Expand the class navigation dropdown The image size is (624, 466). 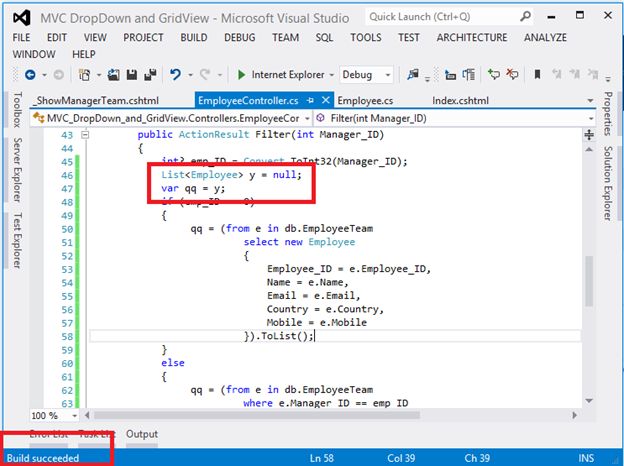(x=307, y=119)
